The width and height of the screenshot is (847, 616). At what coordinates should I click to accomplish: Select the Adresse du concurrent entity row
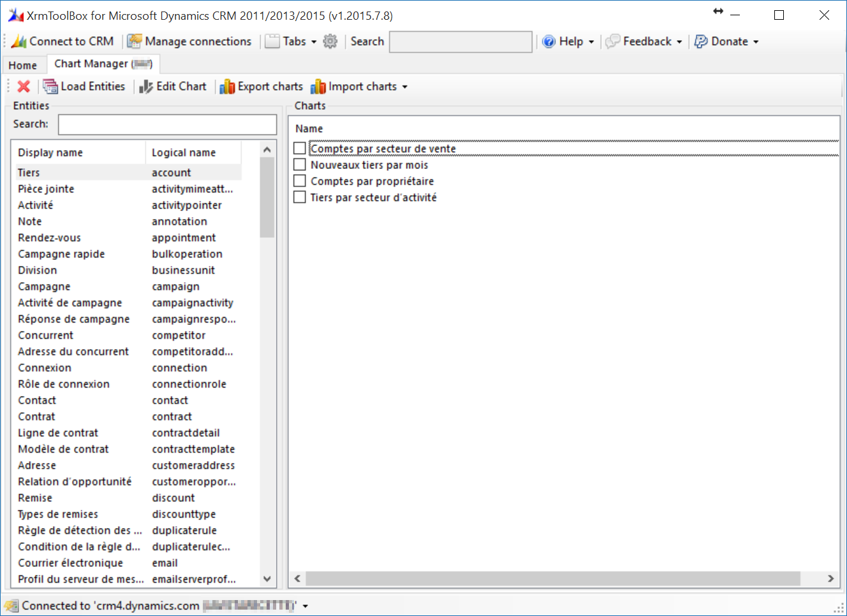point(128,351)
